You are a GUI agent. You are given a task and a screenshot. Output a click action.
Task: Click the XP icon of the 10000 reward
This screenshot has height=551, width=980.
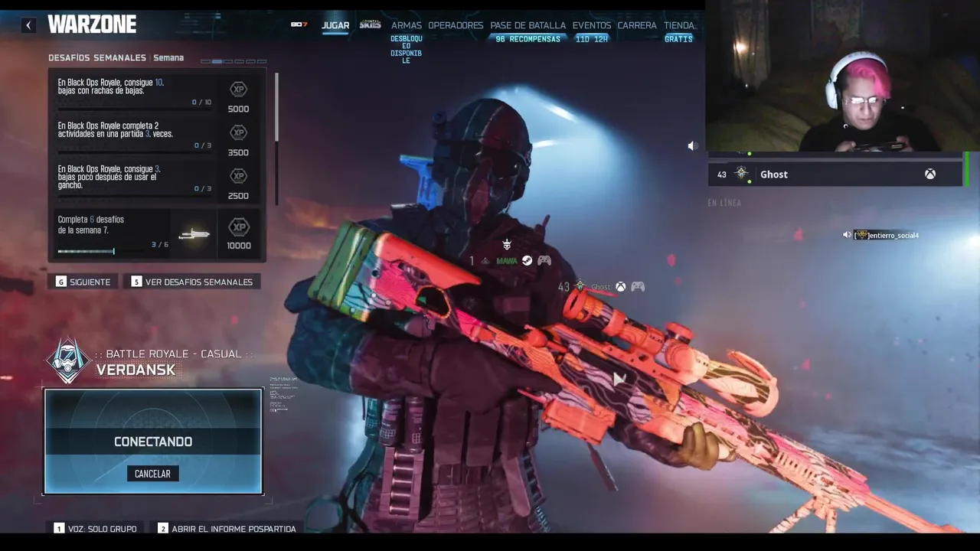coord(239,227)
